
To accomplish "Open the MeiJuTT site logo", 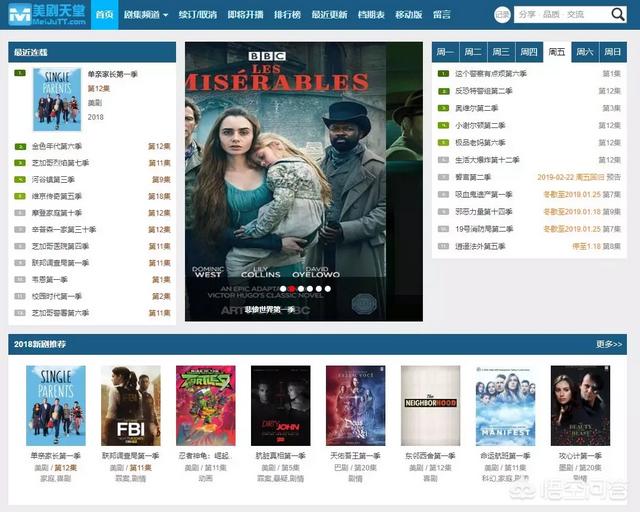I will click(47, 15).
